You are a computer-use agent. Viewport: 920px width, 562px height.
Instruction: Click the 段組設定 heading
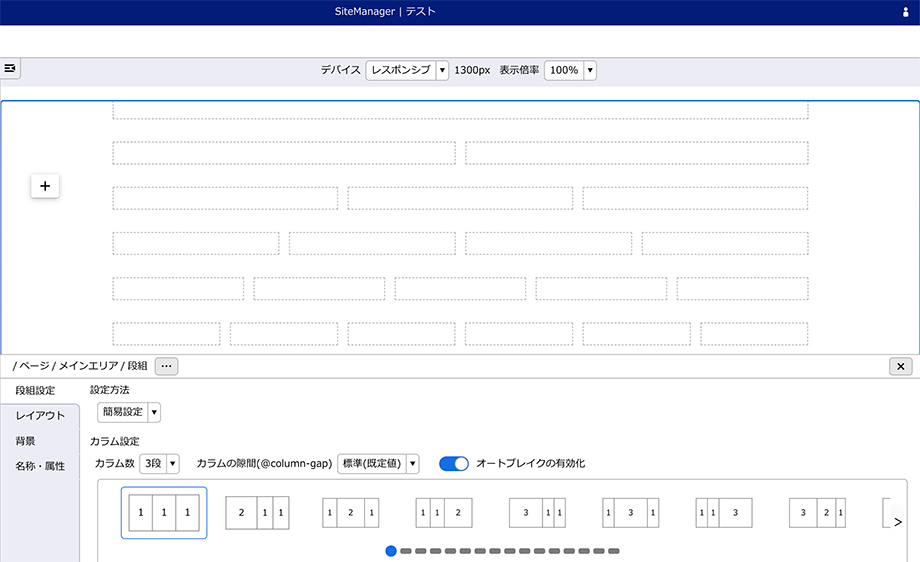35,391
